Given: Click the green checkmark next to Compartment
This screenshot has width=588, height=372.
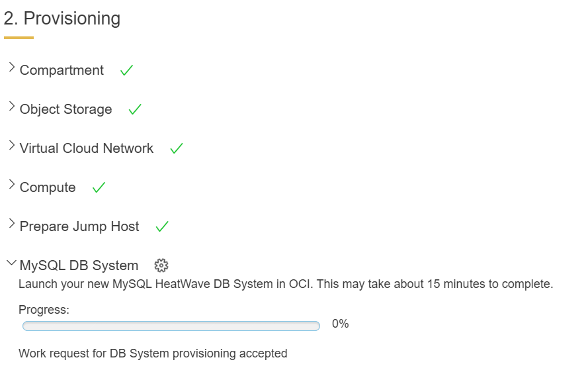Looking at the screenshot, I should [127, 70].
